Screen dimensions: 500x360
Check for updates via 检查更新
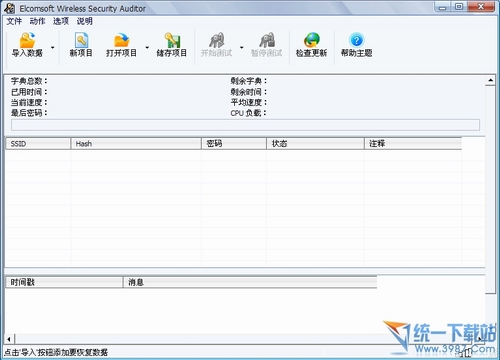311,45
